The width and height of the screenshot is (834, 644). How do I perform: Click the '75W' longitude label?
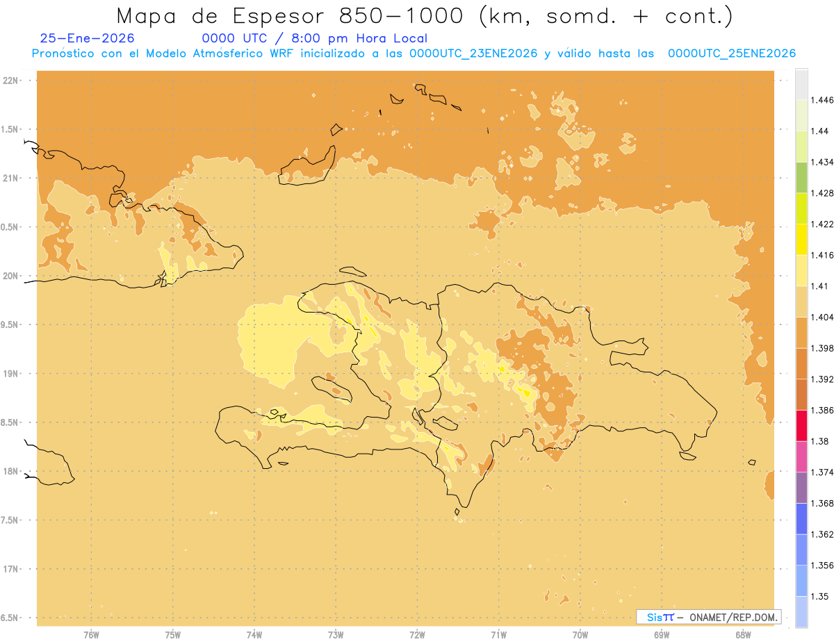click(x=173, y=635)
